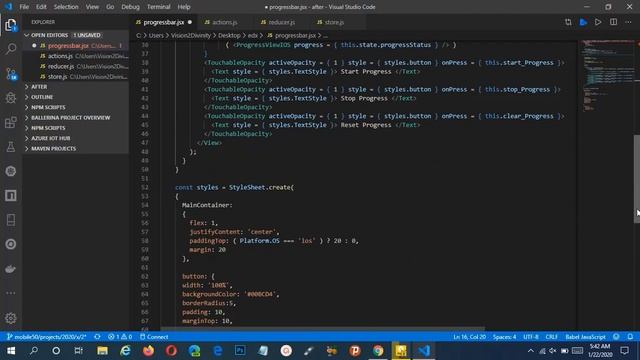This screenshot has width=640, height=360.
Task: Open the Extensions view in activity bar
Action: 11,122
